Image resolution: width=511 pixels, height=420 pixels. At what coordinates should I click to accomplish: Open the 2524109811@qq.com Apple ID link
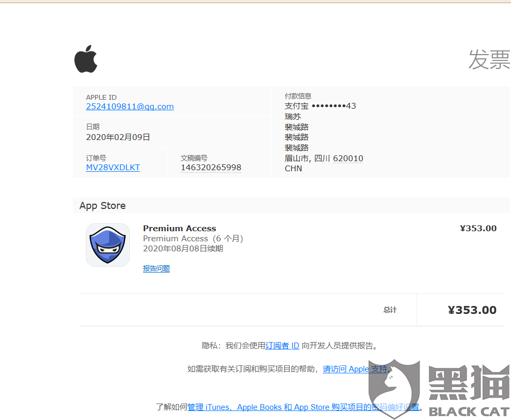point(130,106)
